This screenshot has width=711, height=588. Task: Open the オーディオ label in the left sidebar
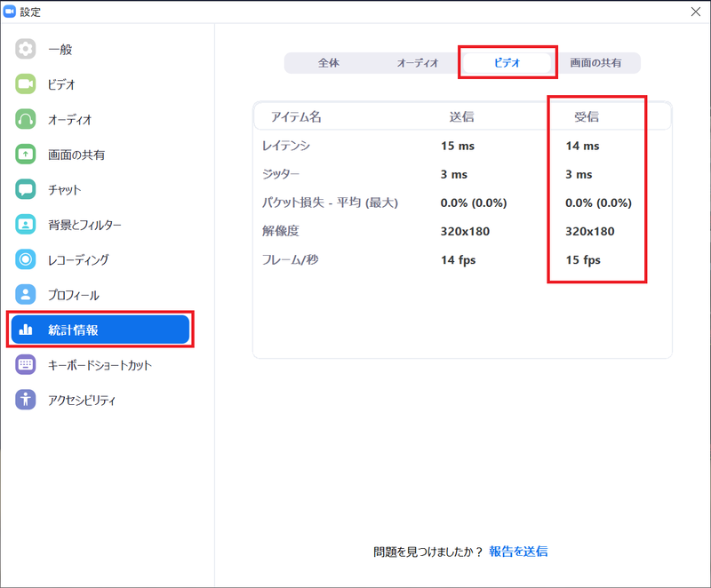click(70, 120)
